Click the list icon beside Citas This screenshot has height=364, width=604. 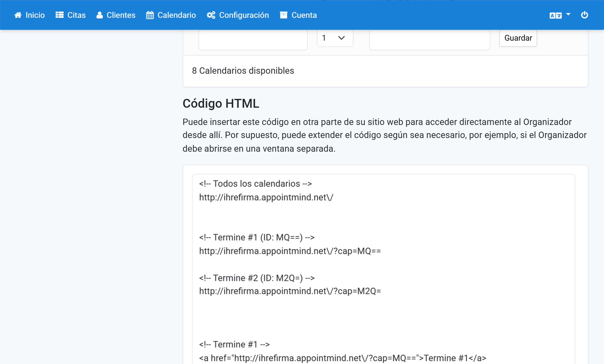pos(59,15)
